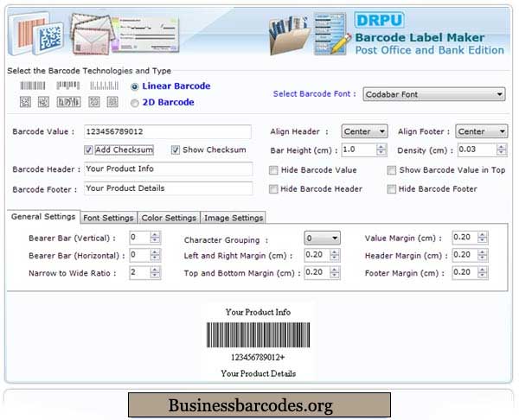519x420 pixels.
Task: Open the Align Header dropdown
Action: (x=364, y=131)
